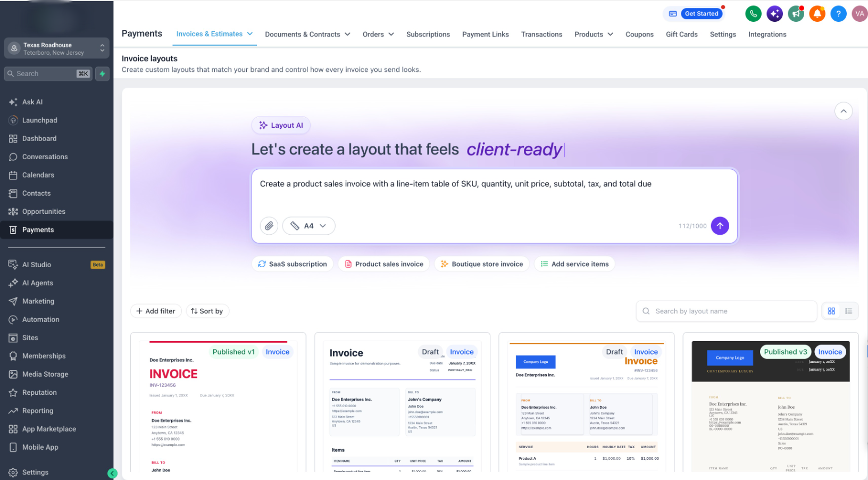Choose Boutique store invoice suggestion chip
The image size is (868, 480).
482,264
